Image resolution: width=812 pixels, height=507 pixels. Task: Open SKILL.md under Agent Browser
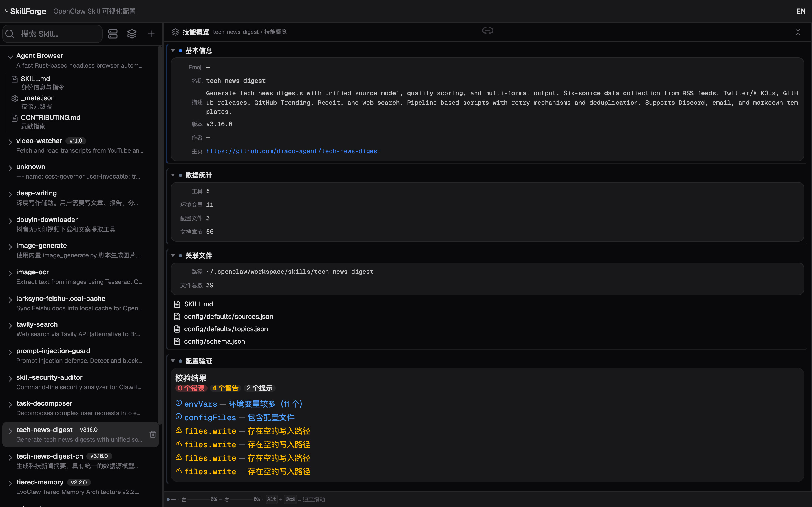pos(35,79)
